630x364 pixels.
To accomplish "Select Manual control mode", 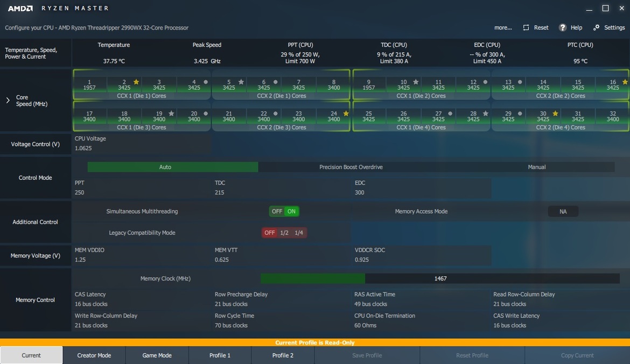I will (x=537, y=167).
